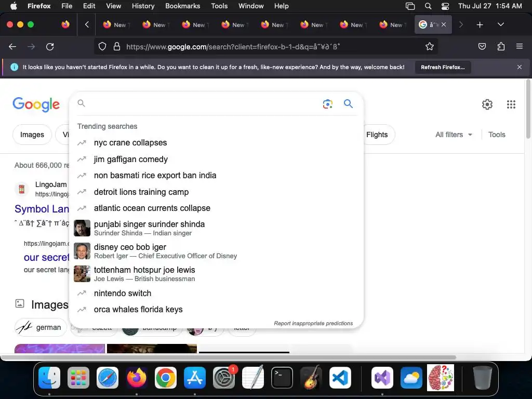The height and width of the screenshot is (399, 532).
Task: Choose suggestion orca whales florida keys
Action: 216,310
